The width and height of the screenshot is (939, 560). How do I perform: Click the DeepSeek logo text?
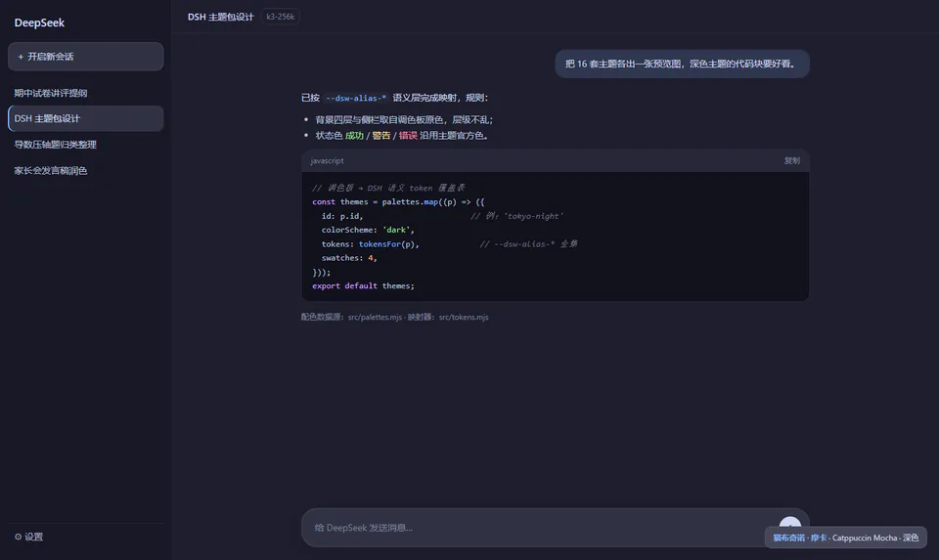tap(39, 22)
